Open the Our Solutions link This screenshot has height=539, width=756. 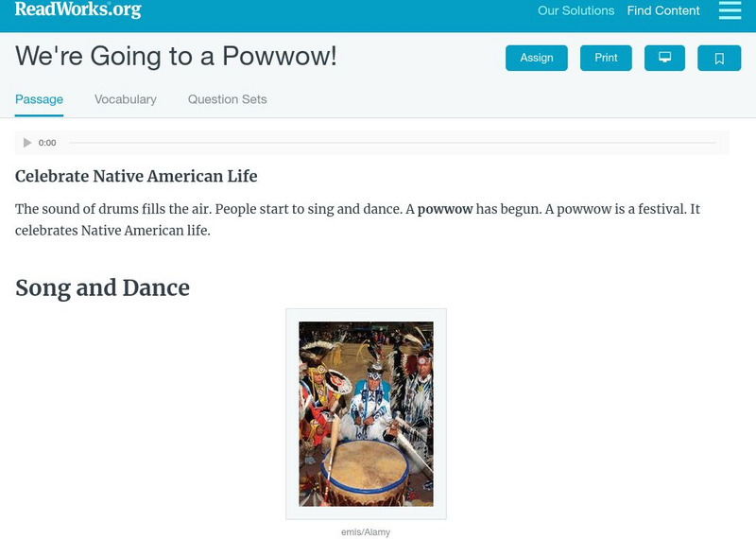coord(576,11)
